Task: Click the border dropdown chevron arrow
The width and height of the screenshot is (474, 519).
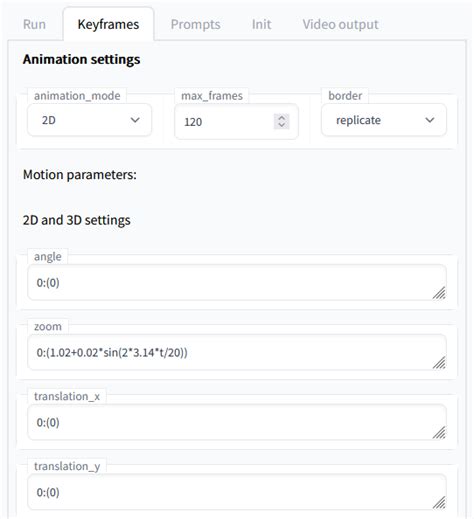Action: pos(430,120)
